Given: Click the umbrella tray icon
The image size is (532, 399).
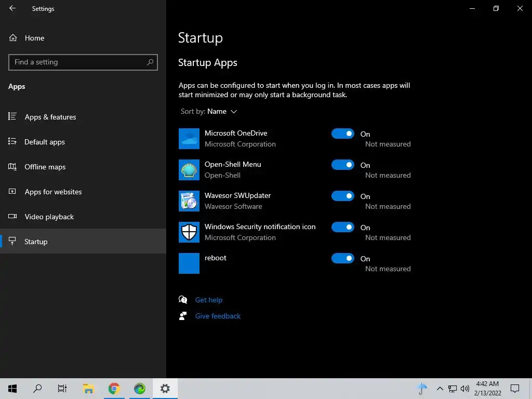Looking at the screenshot, I should pos(422,389).
